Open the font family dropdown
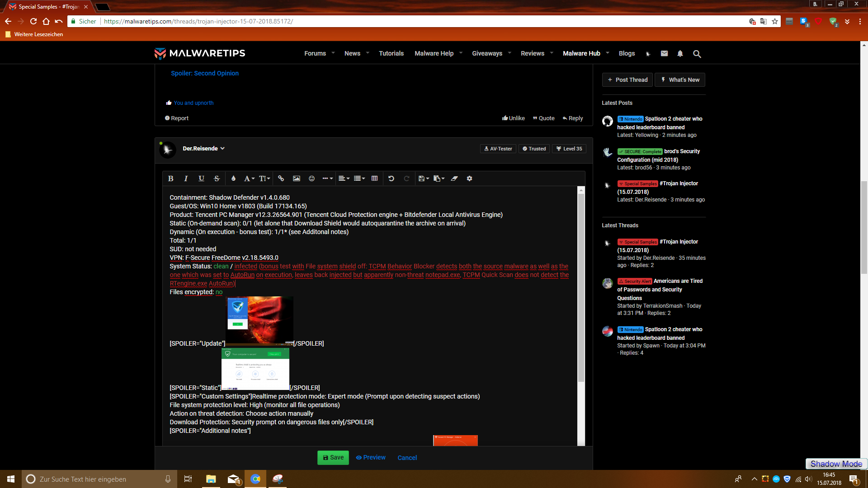 pyautogui.click(x=249, y=178)
